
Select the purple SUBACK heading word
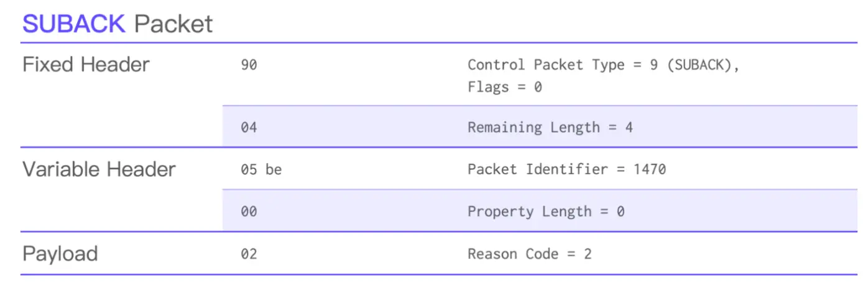pyautogui.click(x=74, y=24)
